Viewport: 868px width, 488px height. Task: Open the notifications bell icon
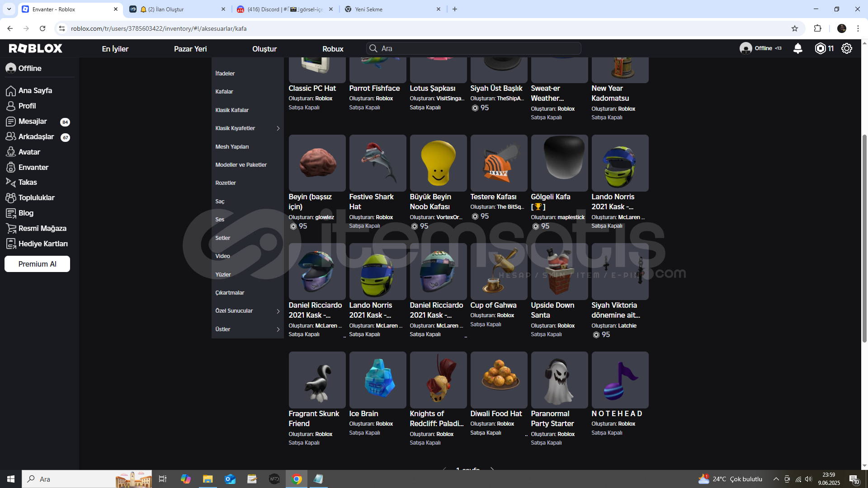click(798, 48)
